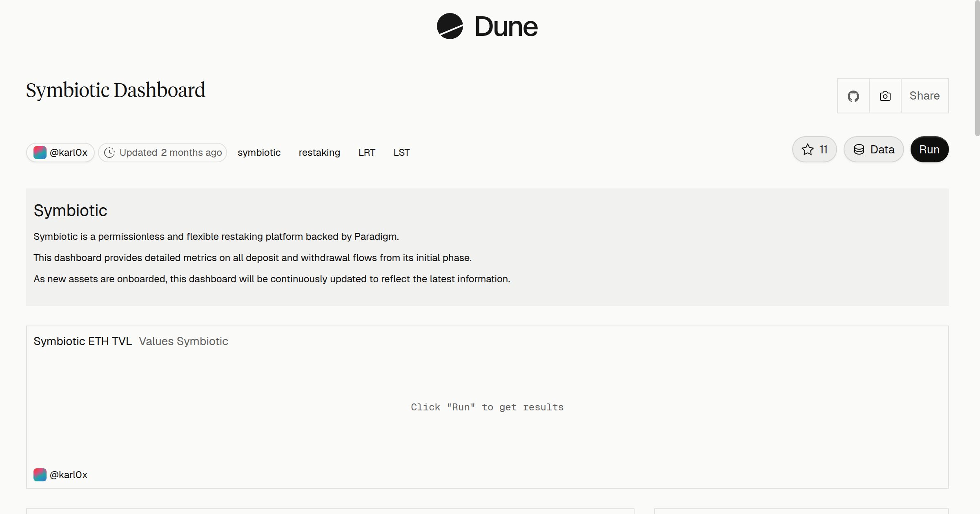Take a dashboard screenshot with the camera icon
Viewport: 980px width, 514px height.
[x=885, y=96]
